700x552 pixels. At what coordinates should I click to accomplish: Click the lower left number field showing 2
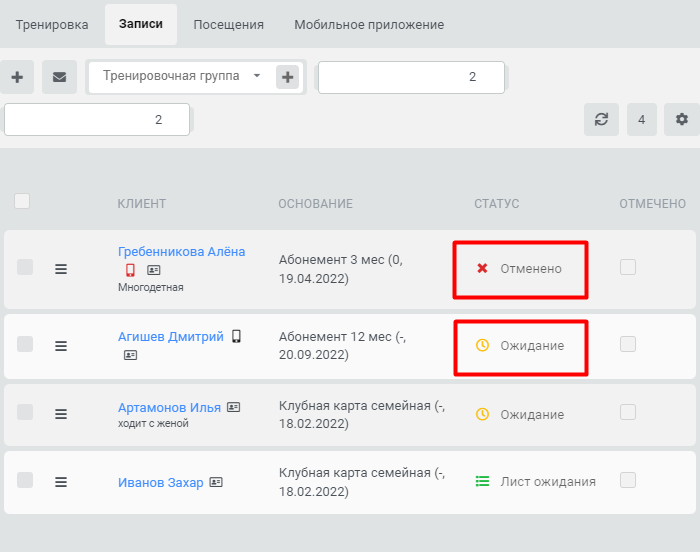[x=97, y=119]
